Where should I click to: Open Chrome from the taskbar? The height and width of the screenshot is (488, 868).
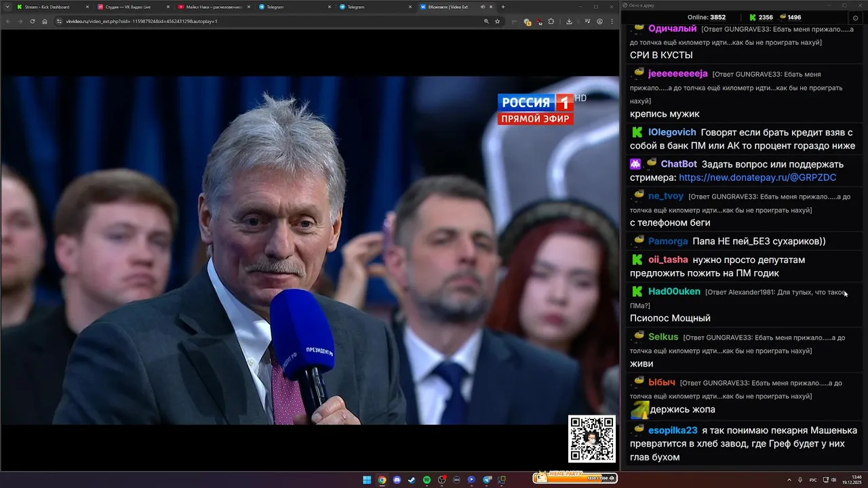pyautogui.click(x=382, y=480)
